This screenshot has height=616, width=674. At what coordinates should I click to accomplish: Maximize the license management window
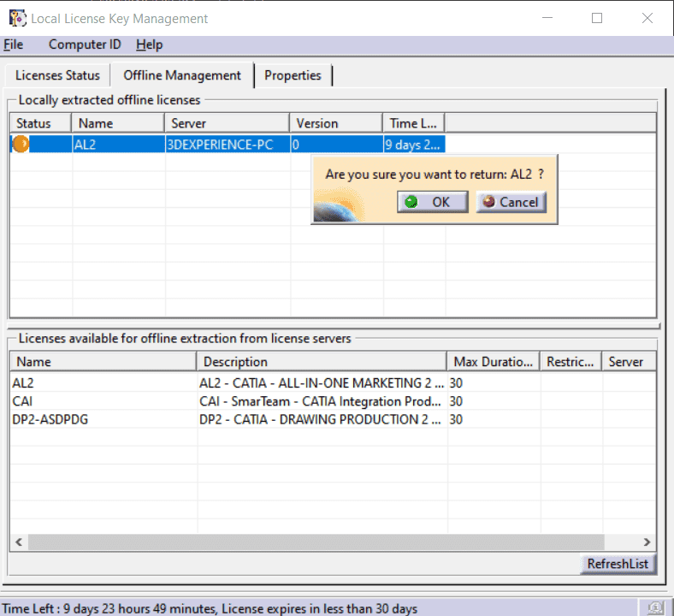(x=597, y=18)
